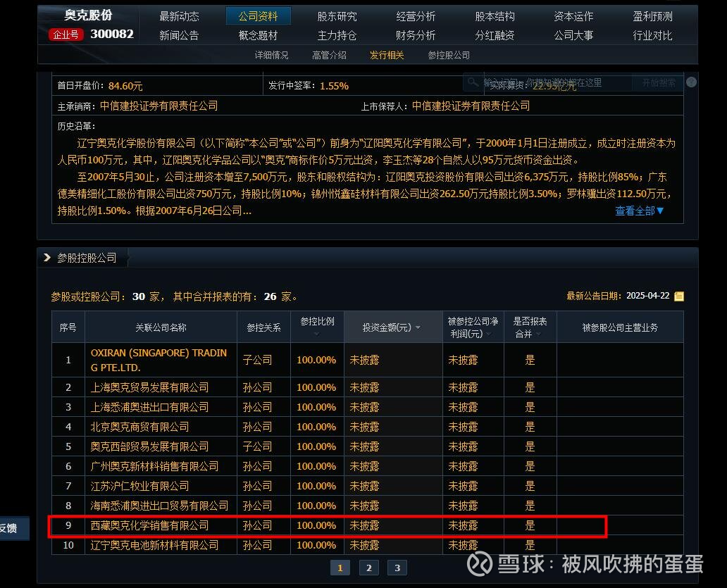
Task: Click the 主承销商 name 中信建投证券有限责任公司
Action: pyautogui.click(x=159, y=106)
